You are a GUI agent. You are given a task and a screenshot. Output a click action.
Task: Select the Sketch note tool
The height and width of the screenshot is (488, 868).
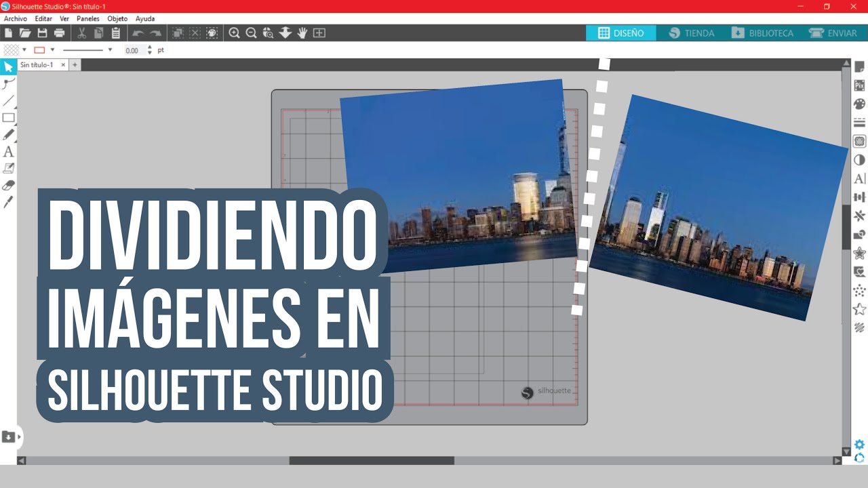(8, 168)
